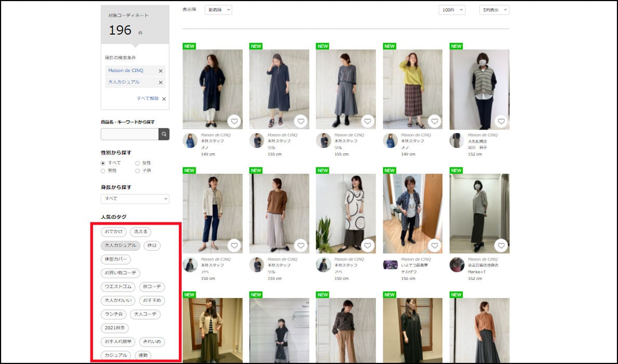Like the white circle-print dress outfit
618x364 pixels.
pyautogui.click(x=368, y=245)
